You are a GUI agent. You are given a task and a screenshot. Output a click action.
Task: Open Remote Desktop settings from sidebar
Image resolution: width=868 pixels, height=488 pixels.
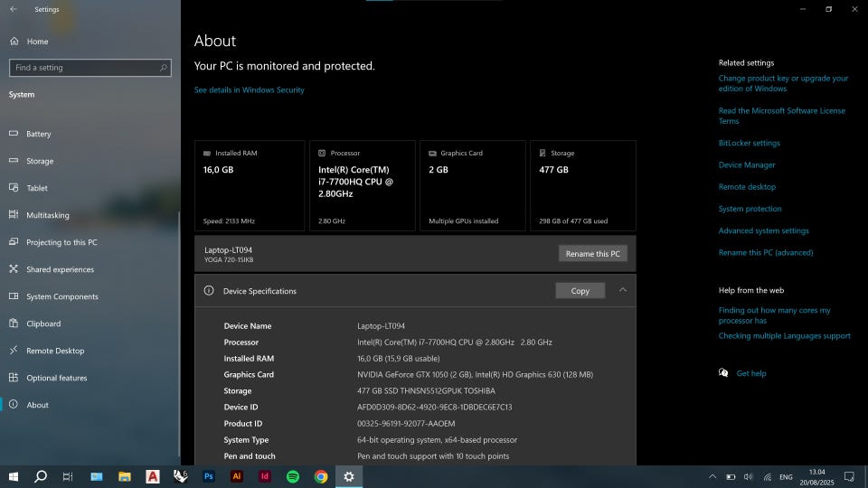55,351
